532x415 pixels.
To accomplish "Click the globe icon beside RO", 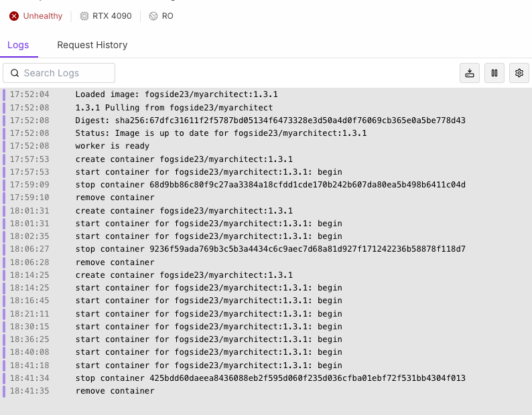I will point(153,16).
